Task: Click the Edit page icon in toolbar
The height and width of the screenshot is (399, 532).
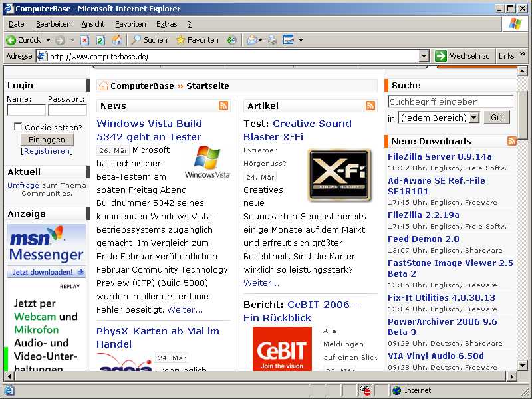Action: [289, 40]
